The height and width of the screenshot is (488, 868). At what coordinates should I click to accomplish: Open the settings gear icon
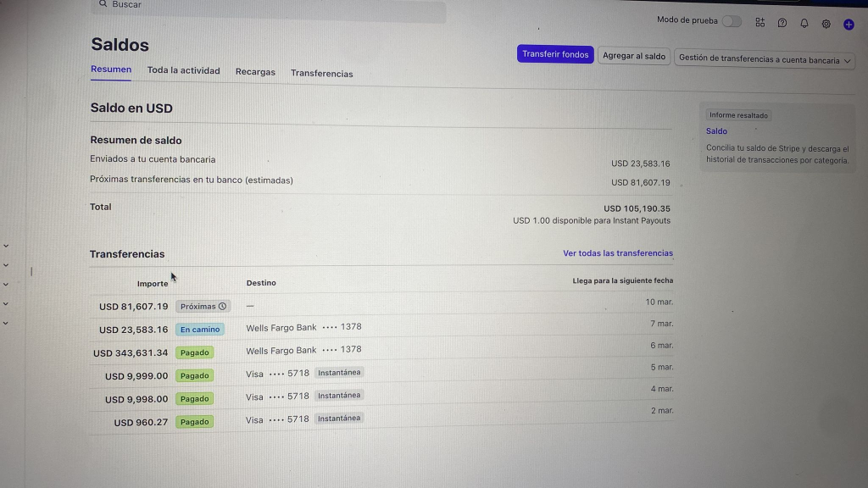(826, 24)
